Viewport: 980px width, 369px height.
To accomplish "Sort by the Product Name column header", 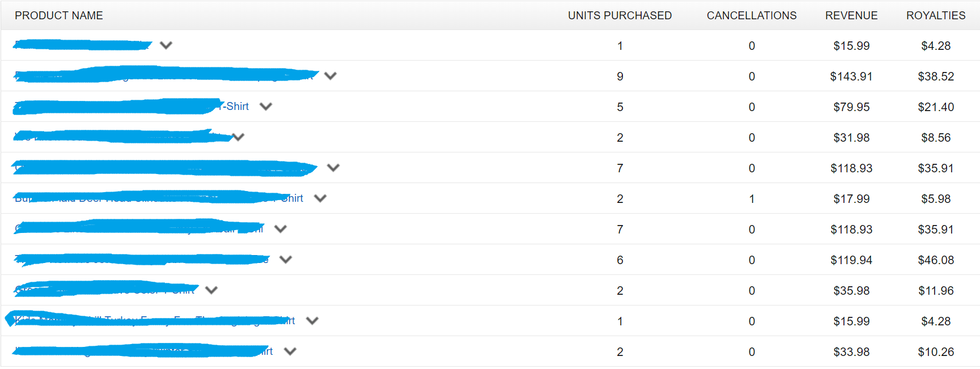I will tap(59, 15).
